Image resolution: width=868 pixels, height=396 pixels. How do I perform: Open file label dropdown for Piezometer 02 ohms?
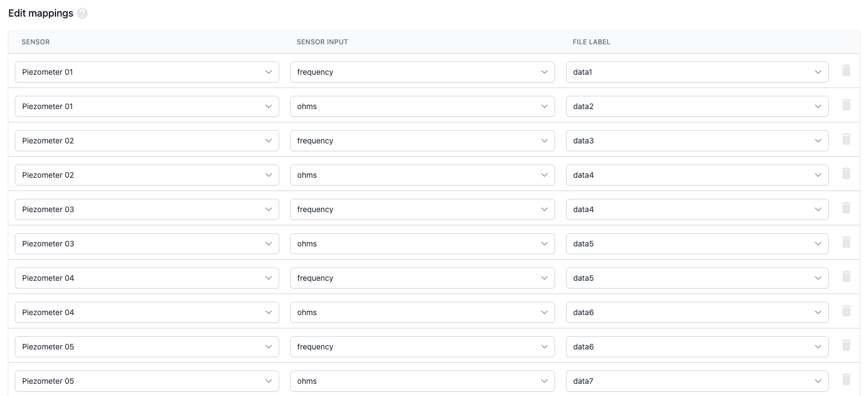pos(697,175)
